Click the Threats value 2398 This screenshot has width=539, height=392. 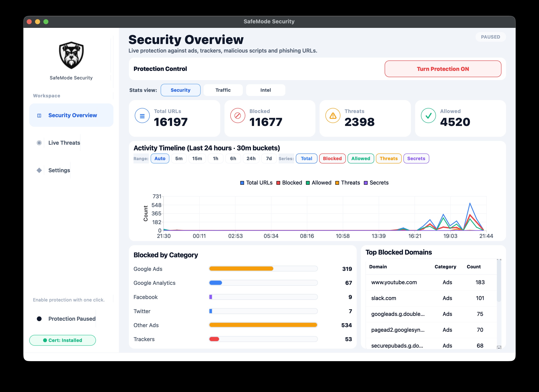click(360, 122)
